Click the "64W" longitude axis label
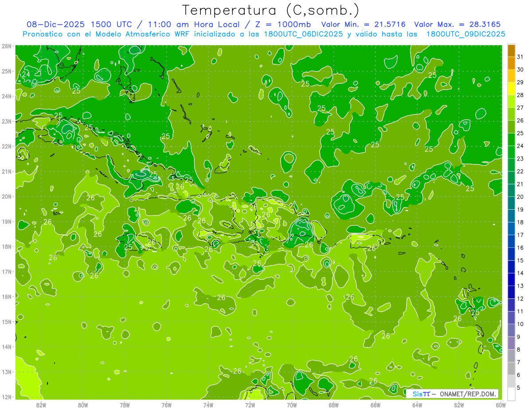The height and width of the screenshot is (411, 532). point(417,405)
